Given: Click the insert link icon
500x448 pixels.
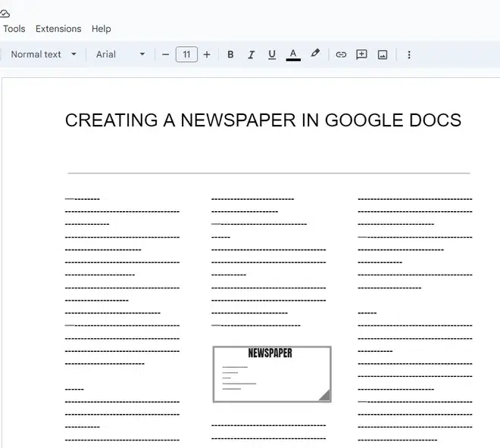Looking at the screenshot, I should (x=341, y=54).
